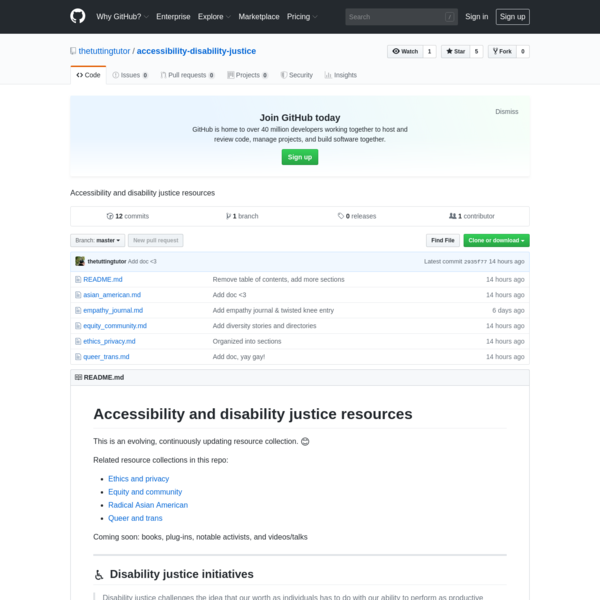Click file icon next to queer_trans.md
Image resolution: width=600 pixels, height=600 pixels.
(x=78, y=357)
